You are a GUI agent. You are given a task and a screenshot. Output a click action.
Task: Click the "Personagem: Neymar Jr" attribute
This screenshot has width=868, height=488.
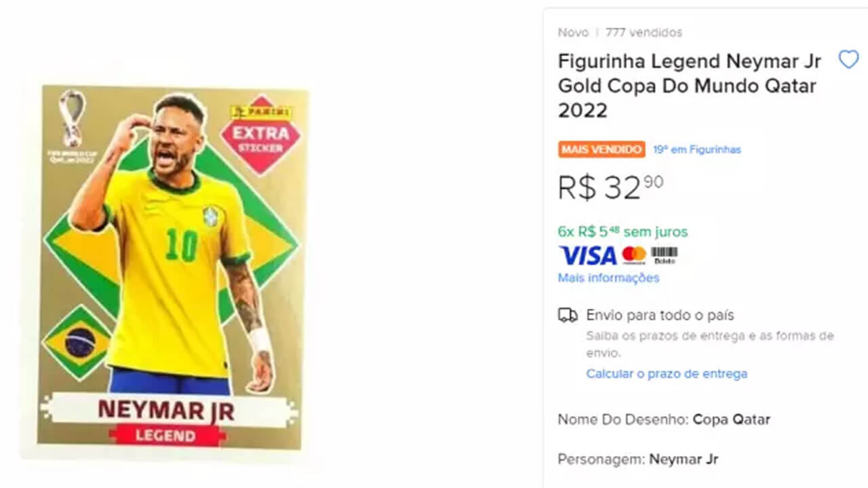click(x=637, y=459)
